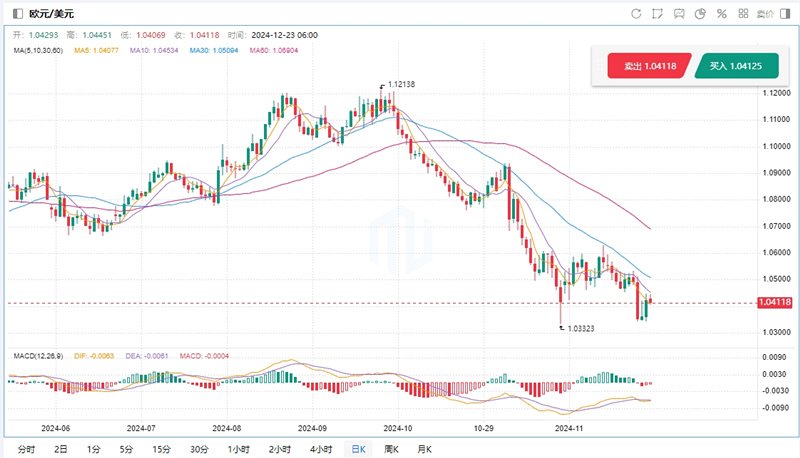Screen dimensions: 800x458
Task: Click the green 买入 1.04125 button
Action: (x=736, y=66)
